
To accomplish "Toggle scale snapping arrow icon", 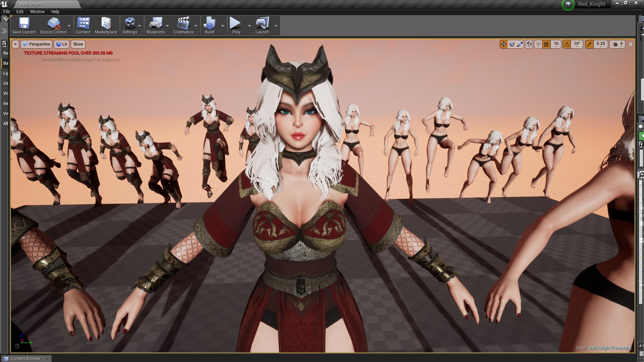I will (589, 44).
